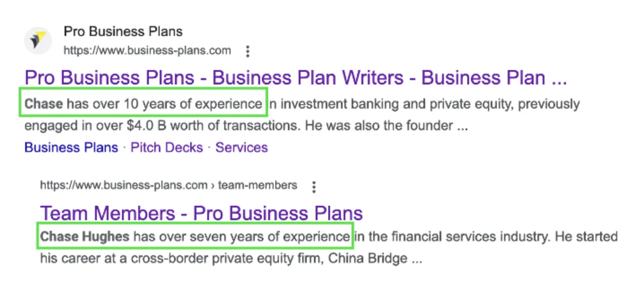
Task: Open the Business Plans sitelink
Action: pos(71,147)
